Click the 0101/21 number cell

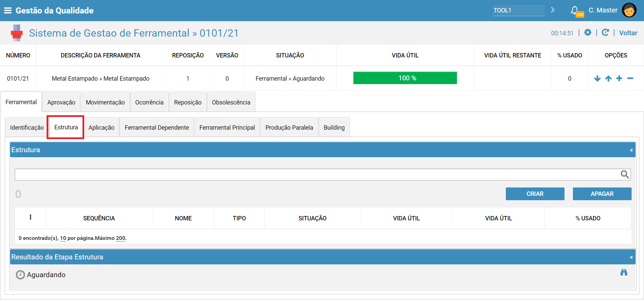pos(18,79)
